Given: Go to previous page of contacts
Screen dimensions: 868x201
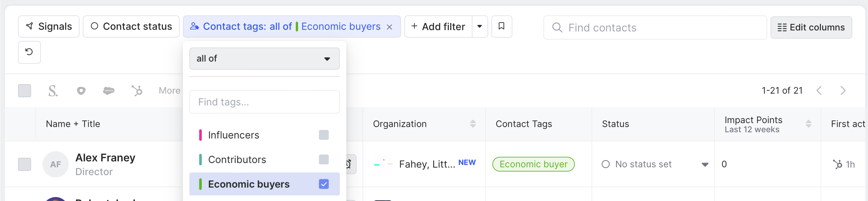Looking at the screenshot, I should pyautogui.click(x=819, y=91).
